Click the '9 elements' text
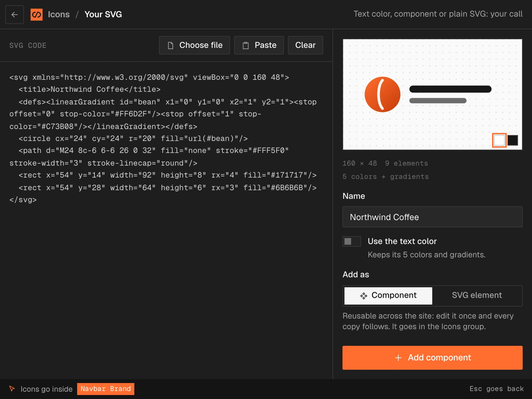Viewport: 532px width, 399px height. click(407, 163)
